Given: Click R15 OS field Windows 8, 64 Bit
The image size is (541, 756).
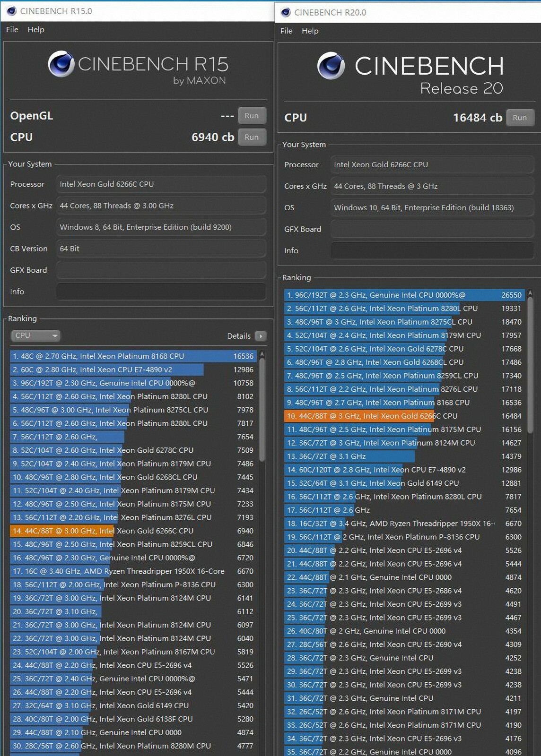Looking at the screenshot, I should 161,227.
